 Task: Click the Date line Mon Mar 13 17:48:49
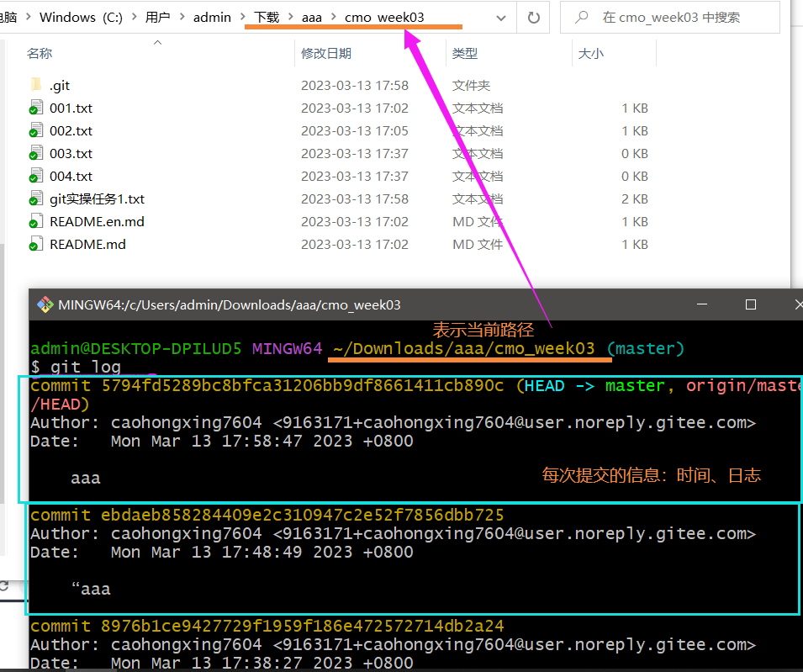222,552
